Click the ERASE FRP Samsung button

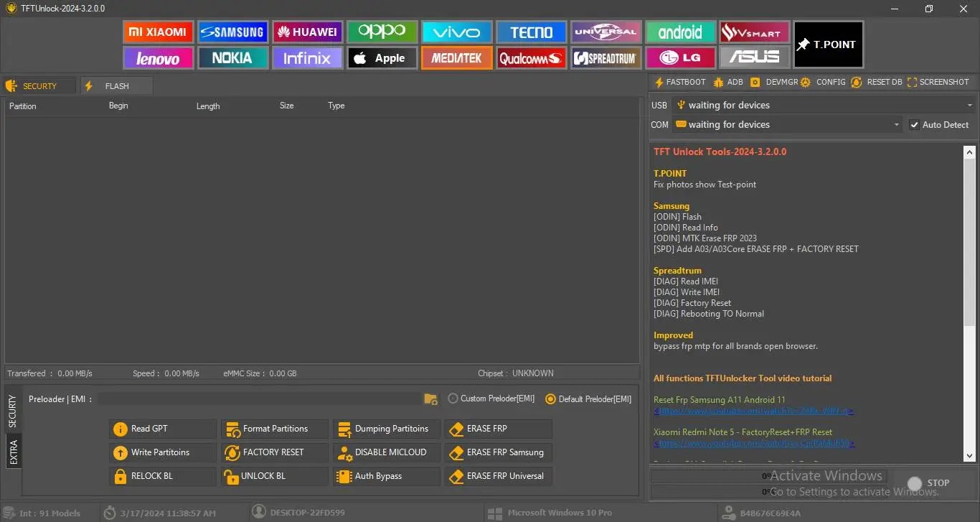tap(499, 452)
